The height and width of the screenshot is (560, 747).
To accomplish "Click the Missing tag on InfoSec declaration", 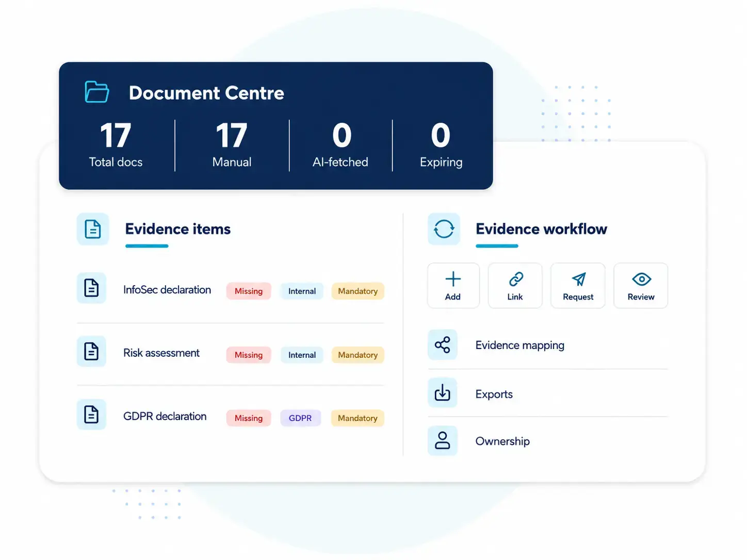I will pyautogui.click(x=249, y=291).
